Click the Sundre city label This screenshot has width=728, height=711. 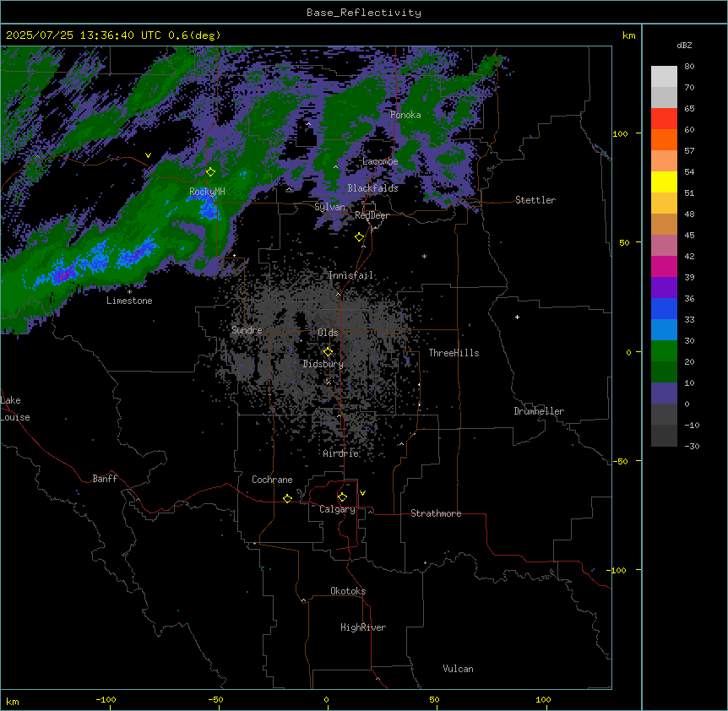click(x=247, y=330)
